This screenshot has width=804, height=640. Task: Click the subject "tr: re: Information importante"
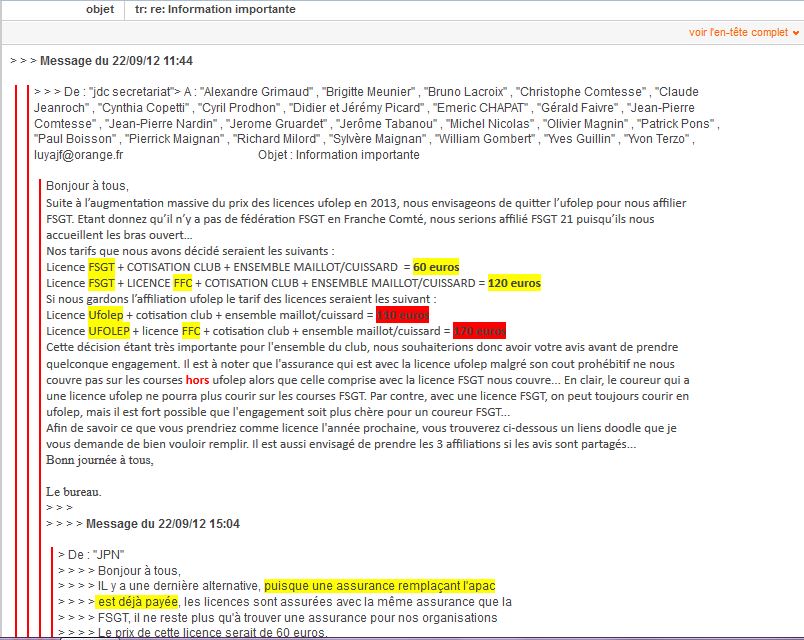tap(215, 9)
